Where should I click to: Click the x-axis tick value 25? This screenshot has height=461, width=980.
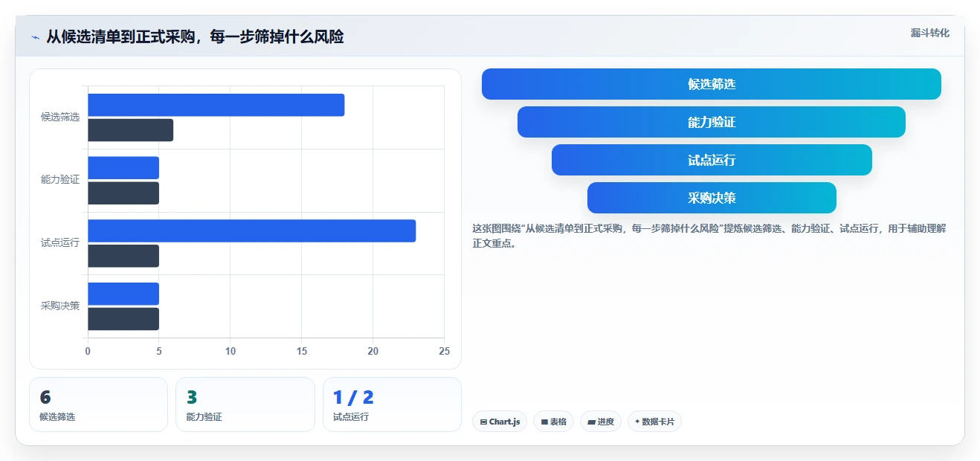pyautogui.click(x=444, y=352)
